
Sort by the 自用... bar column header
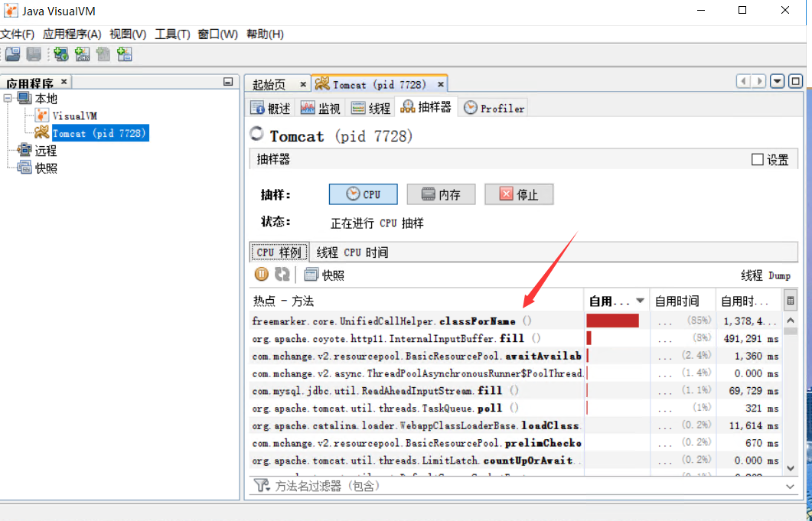coord(616,301)
